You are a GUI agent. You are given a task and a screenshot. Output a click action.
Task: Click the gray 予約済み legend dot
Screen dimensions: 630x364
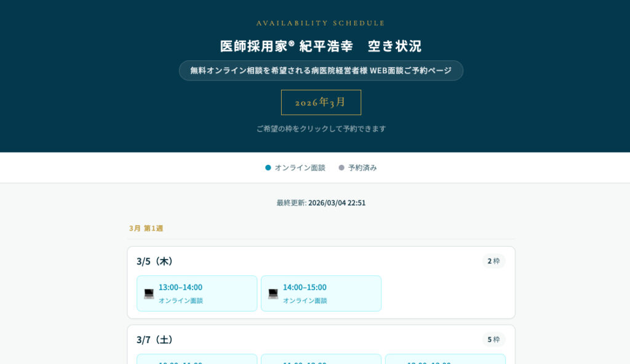click(x=341, y=167)
